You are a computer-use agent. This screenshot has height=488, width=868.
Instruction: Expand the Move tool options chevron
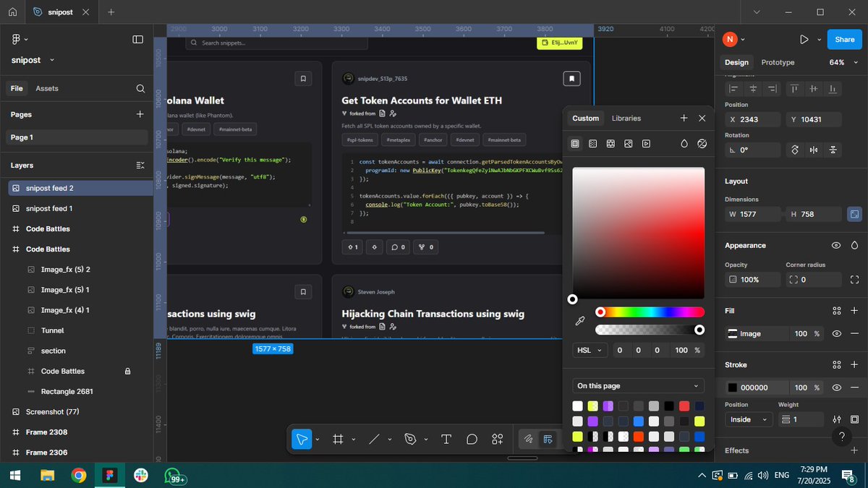317,440
